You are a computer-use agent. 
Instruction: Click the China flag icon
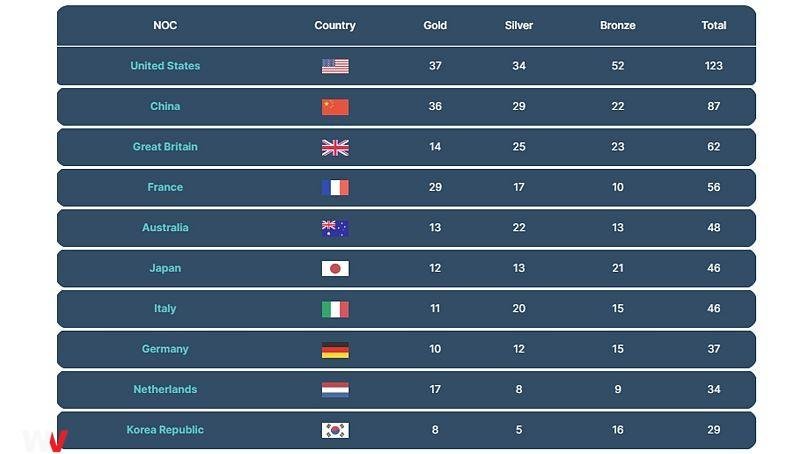tap(335, 107)
